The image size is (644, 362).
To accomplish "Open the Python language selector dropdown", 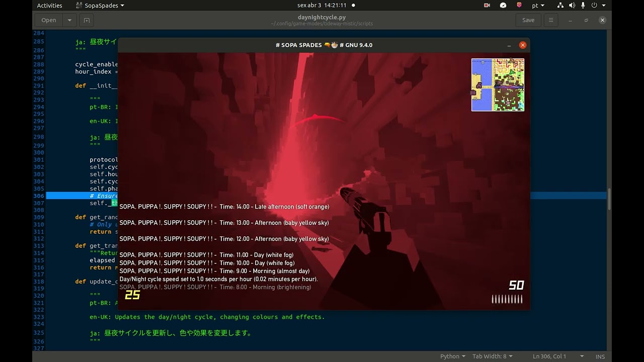I will coord(452,356).
